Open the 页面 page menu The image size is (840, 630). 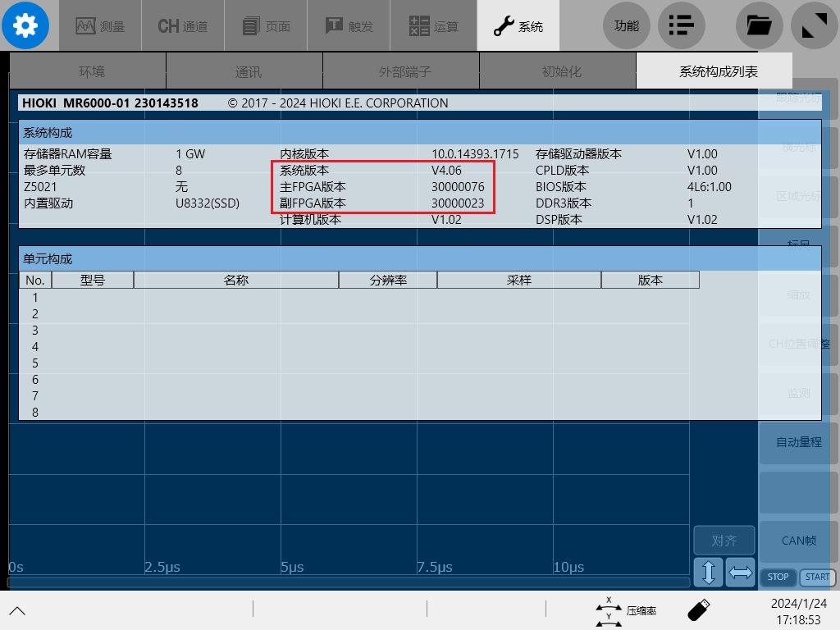266,25
